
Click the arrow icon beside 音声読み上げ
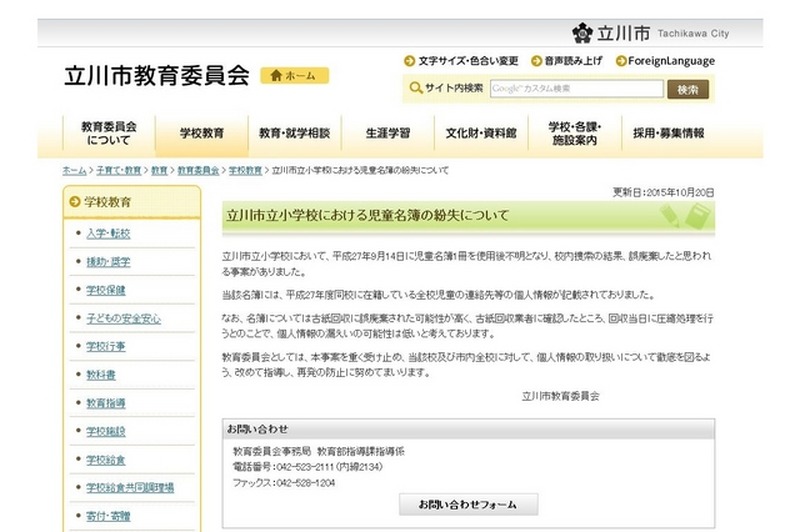[537, 61]
